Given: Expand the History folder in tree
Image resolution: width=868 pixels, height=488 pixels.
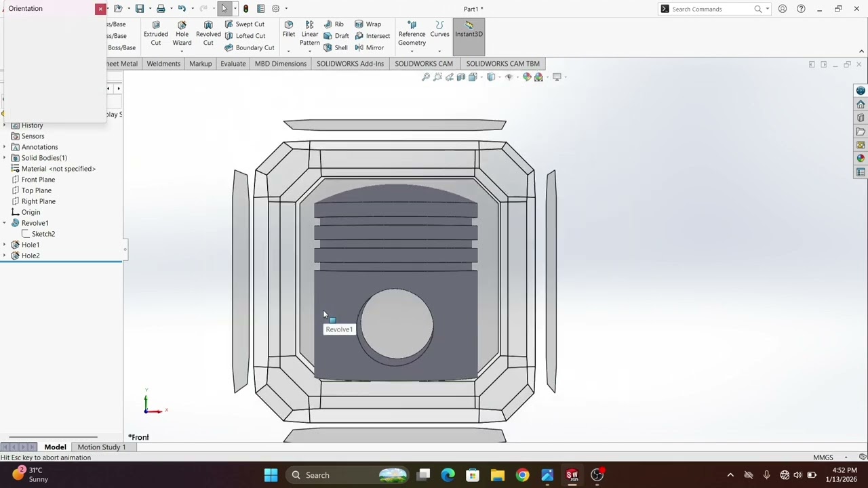Looking at the screenshot, I should click(5, 125).
